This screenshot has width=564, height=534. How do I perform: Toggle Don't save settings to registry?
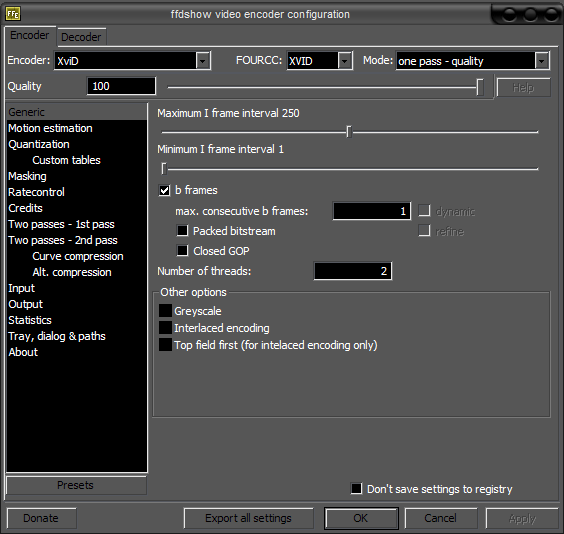[356, 488]
